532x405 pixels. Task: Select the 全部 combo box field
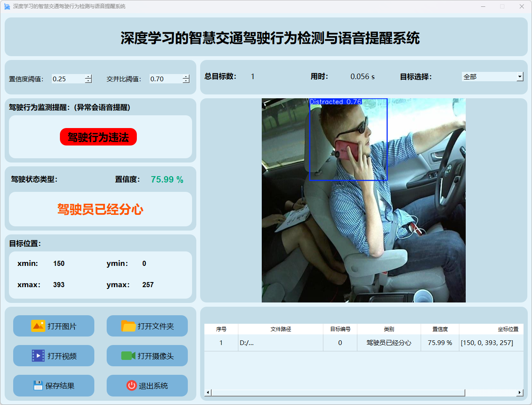pos(489,77)
